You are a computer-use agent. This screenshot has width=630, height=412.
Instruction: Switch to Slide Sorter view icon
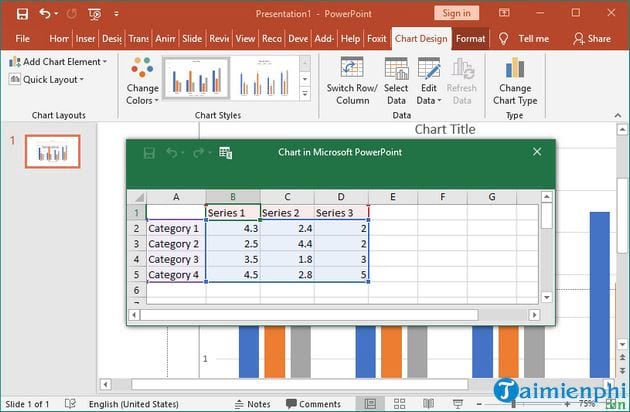click(399, 404)
